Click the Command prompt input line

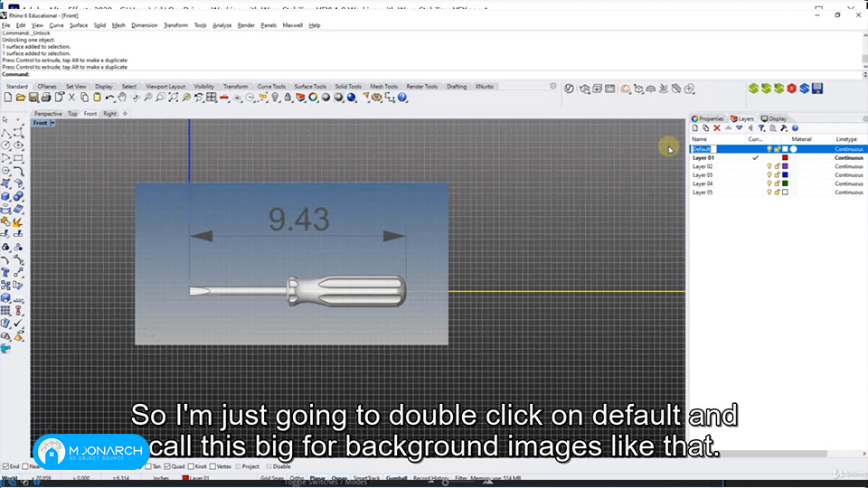pyautogui.click(x=432, y=74)
